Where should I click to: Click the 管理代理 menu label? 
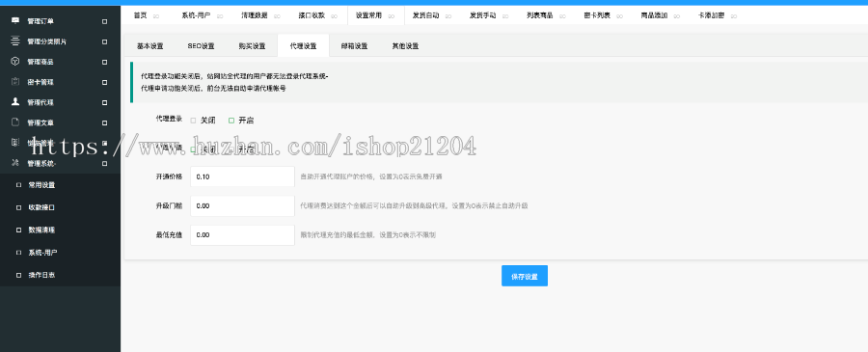41,102
